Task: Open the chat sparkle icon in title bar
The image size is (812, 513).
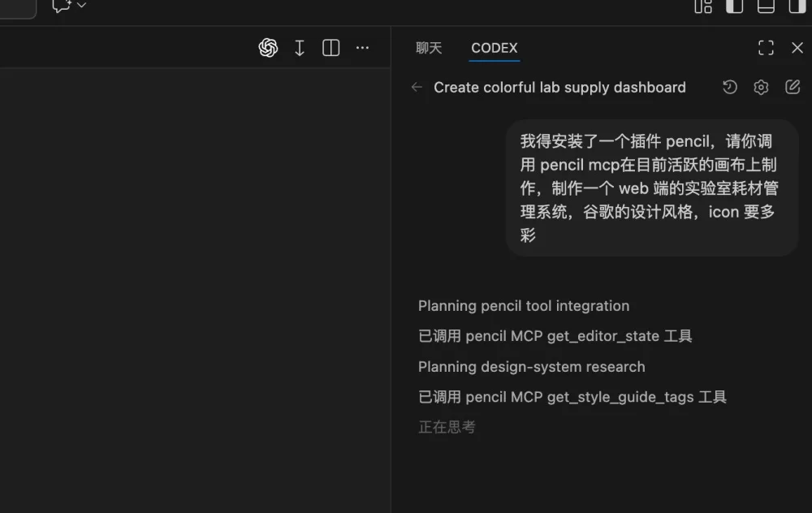Action: pos(62,6)
